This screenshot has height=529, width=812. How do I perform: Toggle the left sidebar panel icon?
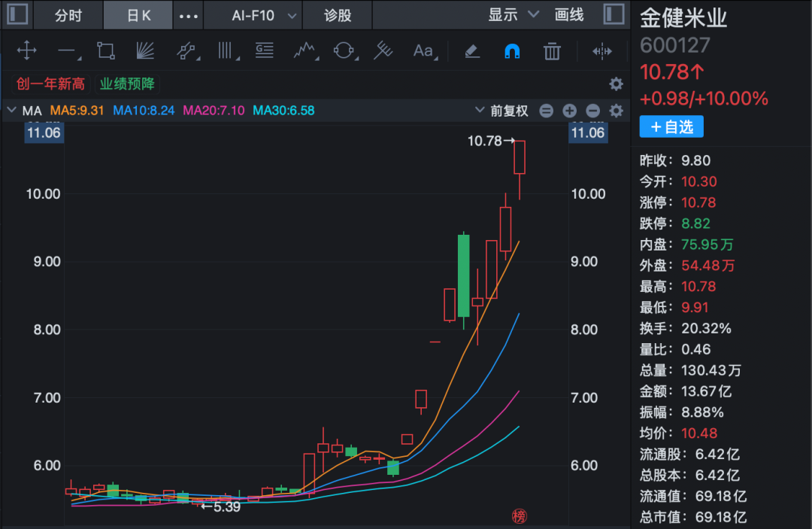pos(17,14)
